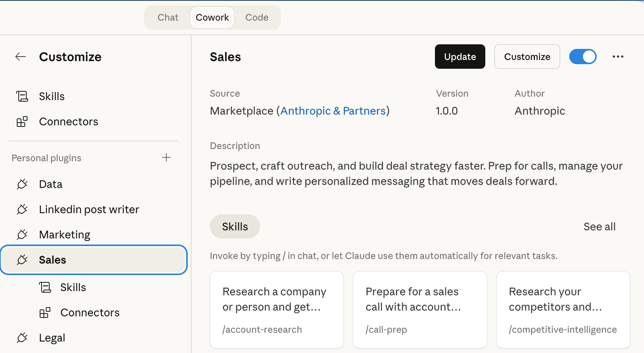Click the black Update button
644x353 pixels.
point(460,57)
